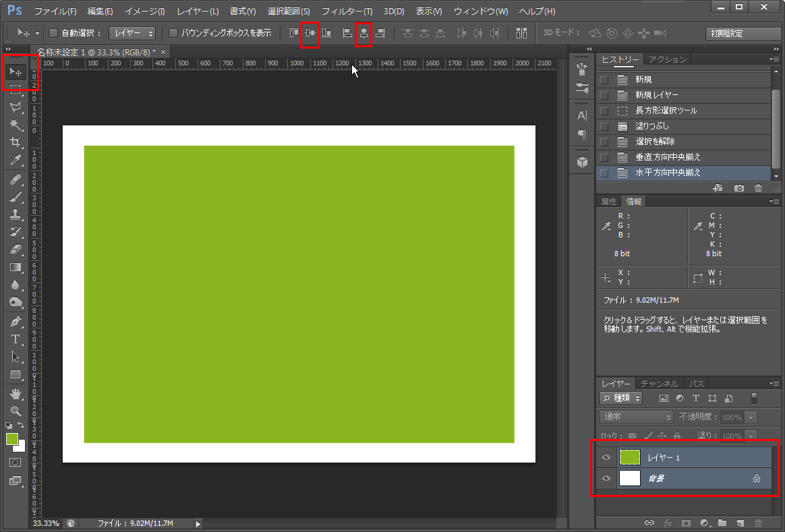
Task: Select the Magic Wand tool
Action: click(x=16, y=125)
